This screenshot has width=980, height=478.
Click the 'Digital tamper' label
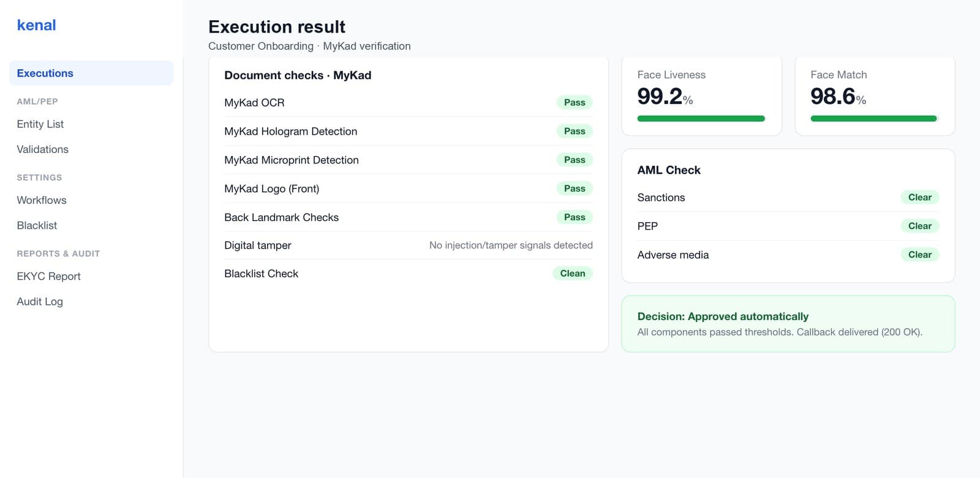[x=257, y=245]
